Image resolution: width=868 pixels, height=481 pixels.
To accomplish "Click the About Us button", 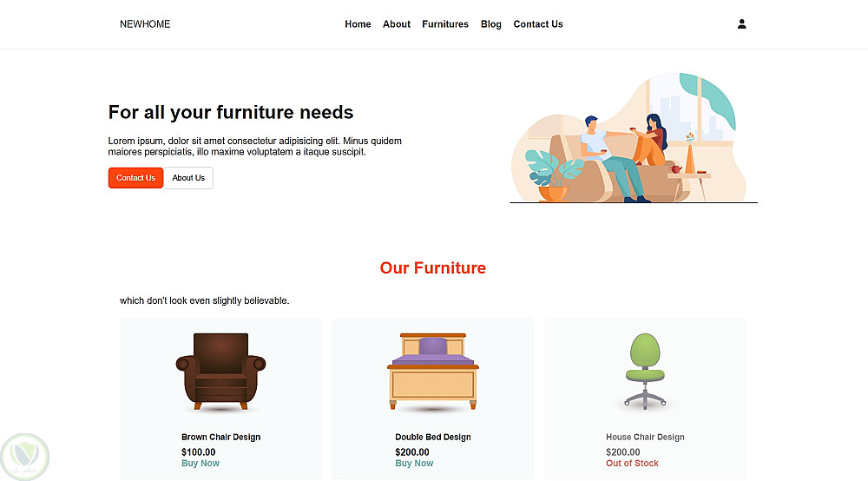I will pyautogui.click(x=188, y=178).
